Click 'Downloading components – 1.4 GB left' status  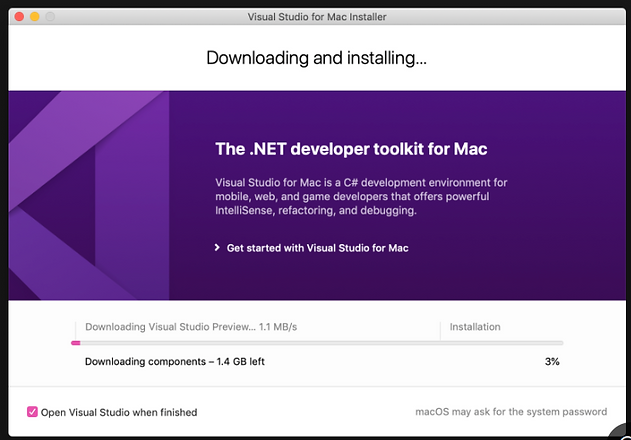(175, 362)
